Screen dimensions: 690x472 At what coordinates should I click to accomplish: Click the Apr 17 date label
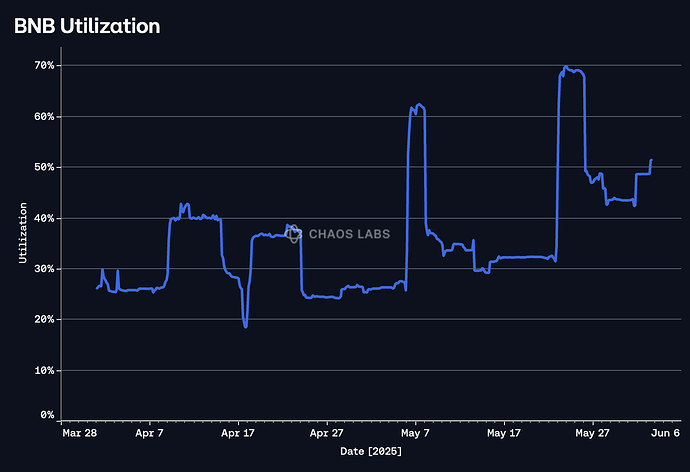(x=238, y=433)
